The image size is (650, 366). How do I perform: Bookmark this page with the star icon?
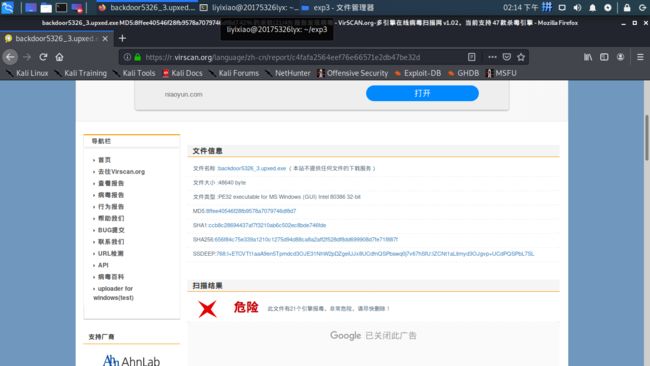521,57
